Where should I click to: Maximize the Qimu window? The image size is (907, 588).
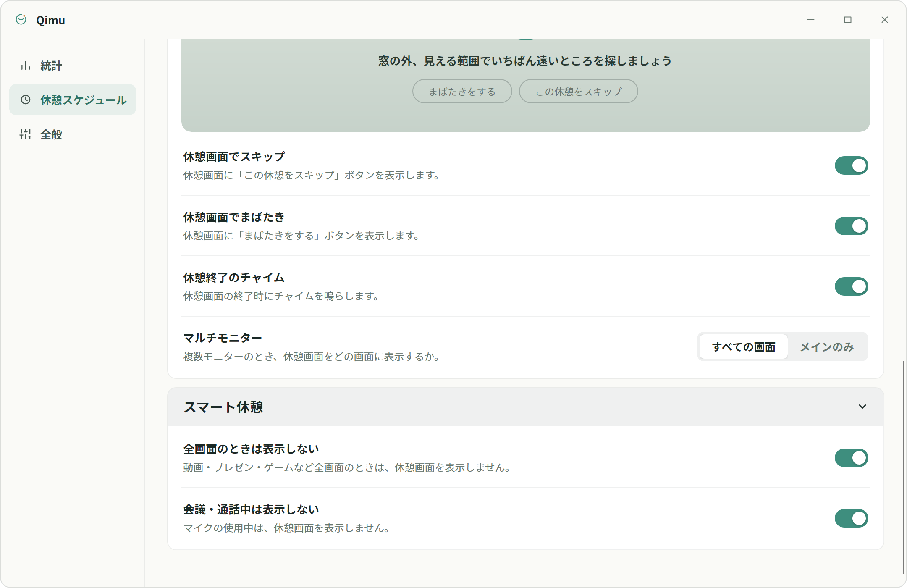[x=848, y=20]
